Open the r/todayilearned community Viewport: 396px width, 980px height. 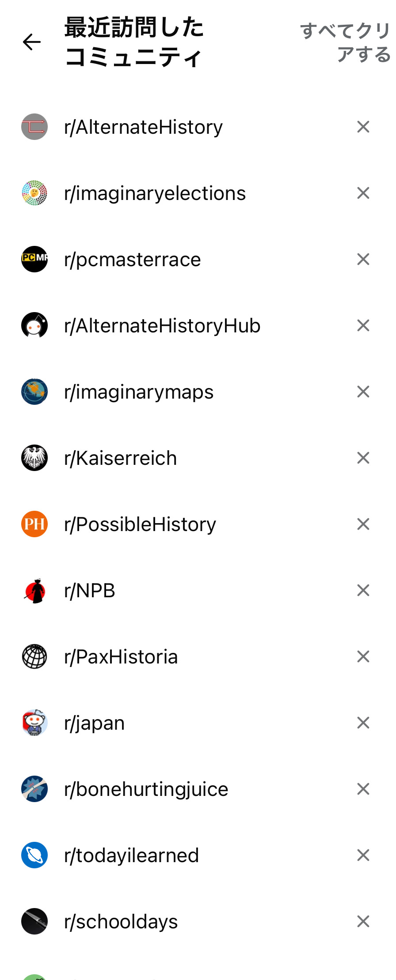(131, 856)
